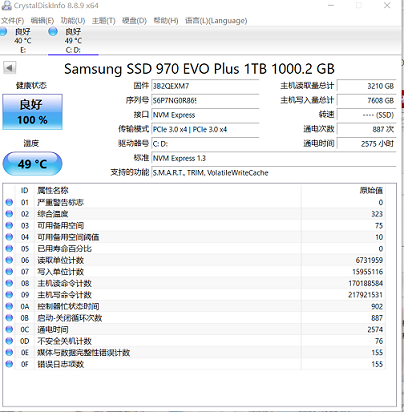Click the CrystalDiskInfo title bar app icon
Screen dimensions: 404x412
[6, 6]
